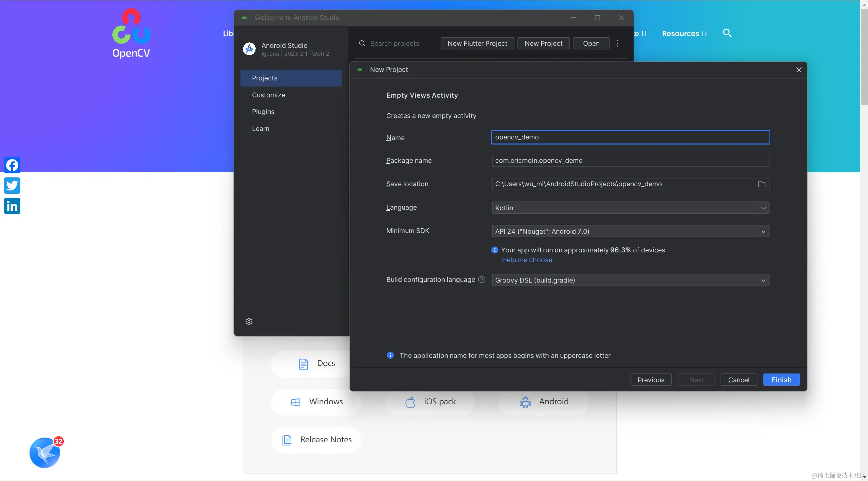868x481 pixels.
Task: Minimize the Welcome to Android Studio window
Action: tap(574, 18)
